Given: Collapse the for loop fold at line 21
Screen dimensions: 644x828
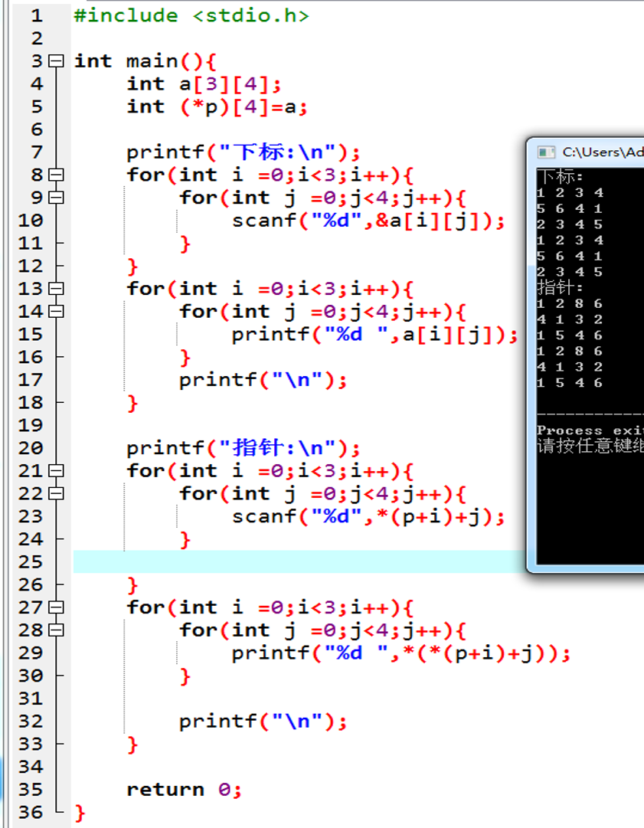Looking at the screenshot, I should click(x=56, y=471).
